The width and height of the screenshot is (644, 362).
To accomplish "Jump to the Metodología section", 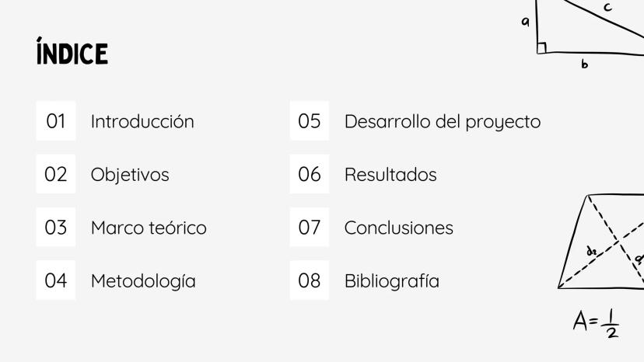I will tap(143, 280).
